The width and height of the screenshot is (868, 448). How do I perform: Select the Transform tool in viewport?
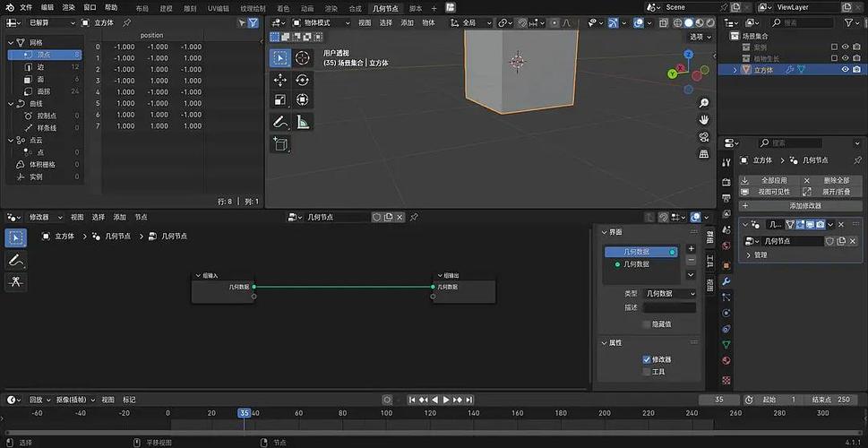coord(302,99)
